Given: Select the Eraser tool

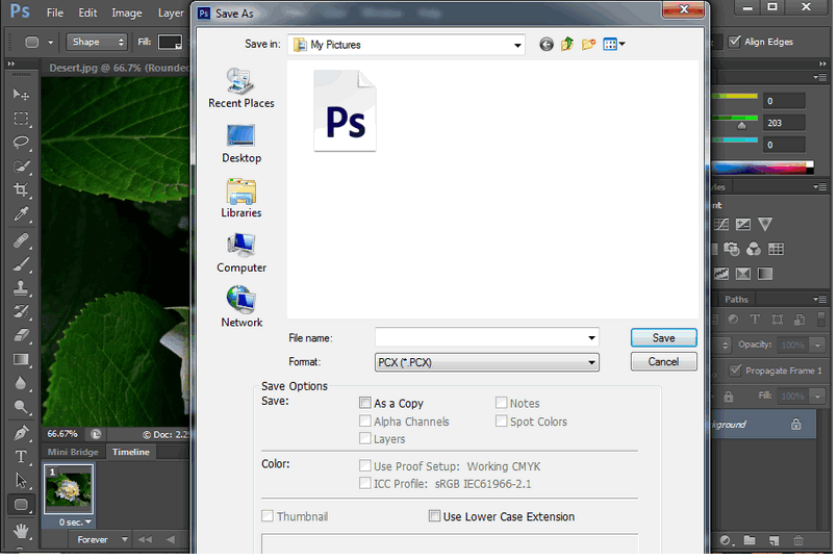Looking at the screenshot, I should click(21, 335).
